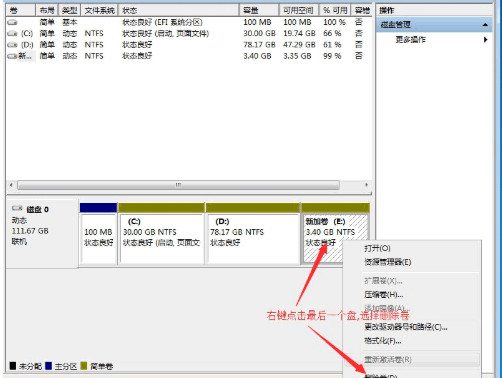The height and width of the screenshot is (378, 502).
Task: Choose 压缩卷(H)... from the context menu
Action: click(383, 295)
